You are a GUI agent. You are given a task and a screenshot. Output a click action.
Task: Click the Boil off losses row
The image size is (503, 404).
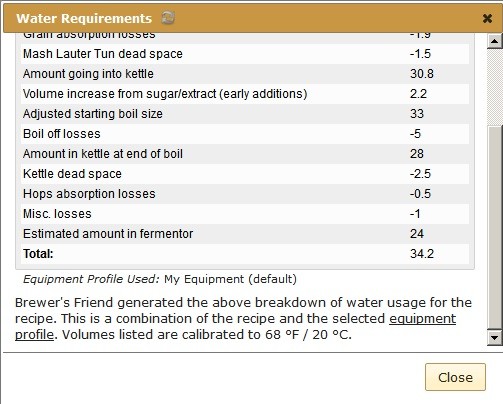(x=245, y=134)
